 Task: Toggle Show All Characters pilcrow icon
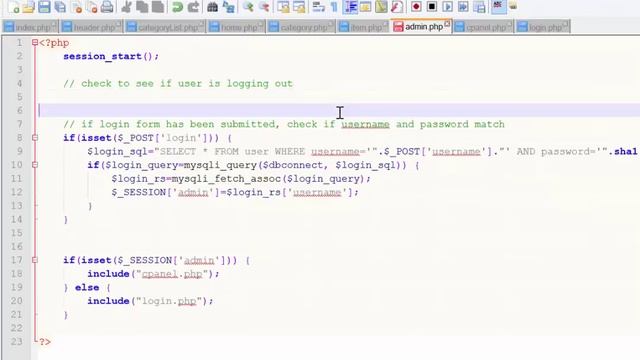(334, 7)
